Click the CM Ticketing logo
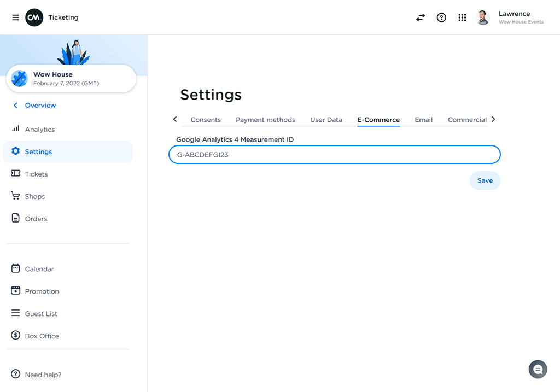The height and width of the screenshot is (392, 560). pos(34,17)
